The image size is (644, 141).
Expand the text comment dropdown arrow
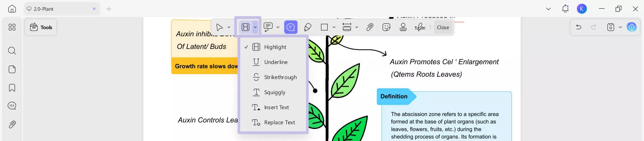point(278,27)
